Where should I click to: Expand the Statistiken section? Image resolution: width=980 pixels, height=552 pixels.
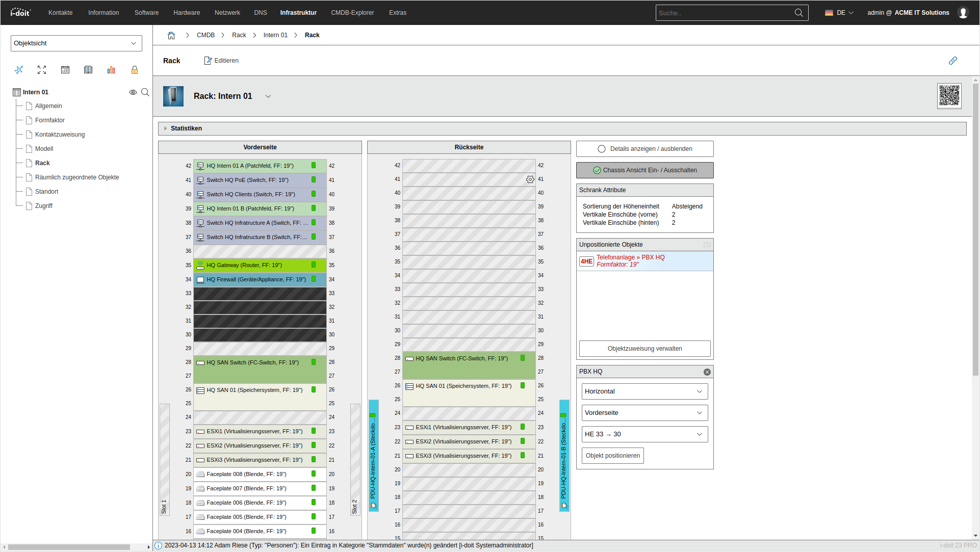point(186,128)
